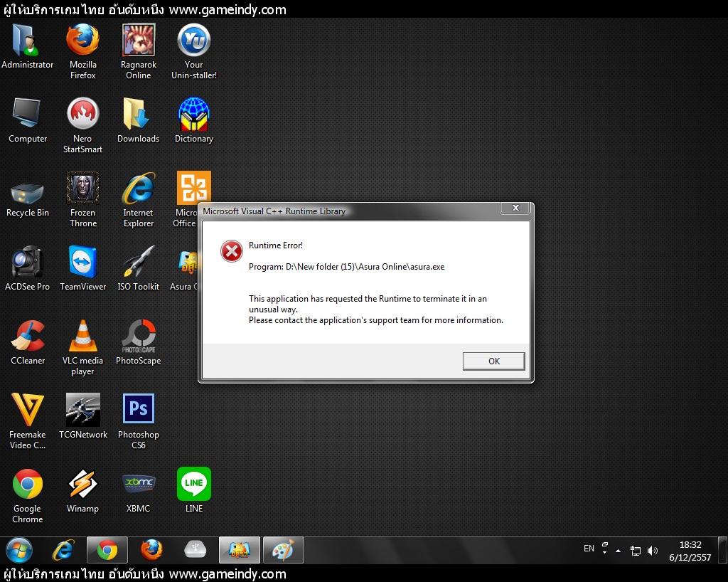Switch to Chrome on the taskbar
This screenshot has width=728, height=582.
pos(107,551)
